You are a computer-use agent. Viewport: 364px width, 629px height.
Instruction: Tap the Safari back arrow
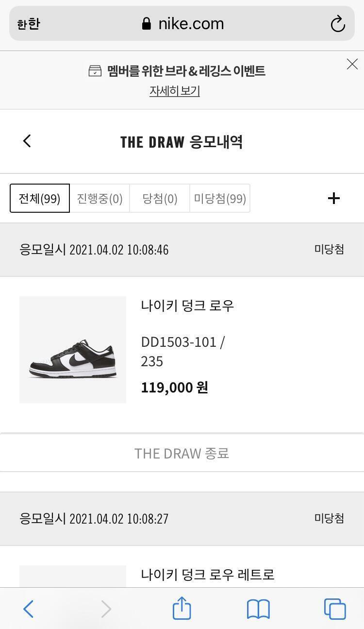pyautogui.click(x=29, y=609)
